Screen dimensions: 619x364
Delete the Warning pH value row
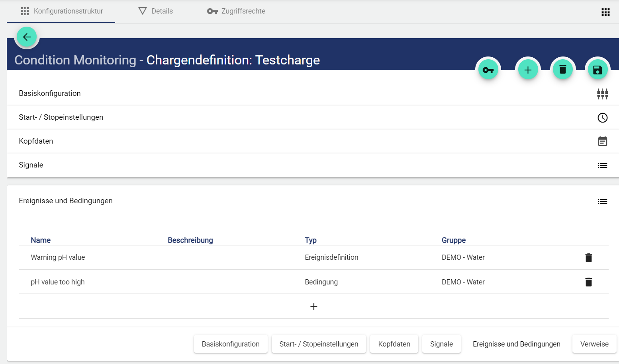coord(588,258)
